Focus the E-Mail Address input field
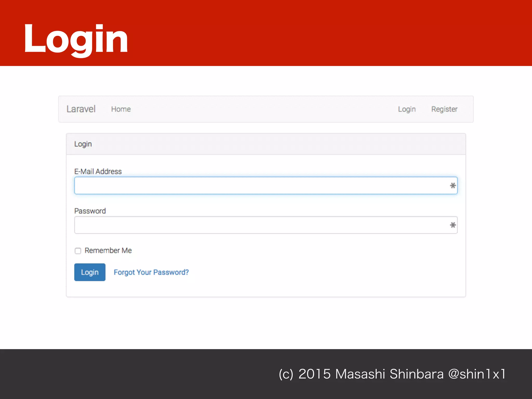This screenshot has height=399, width=532. (266, 185)
